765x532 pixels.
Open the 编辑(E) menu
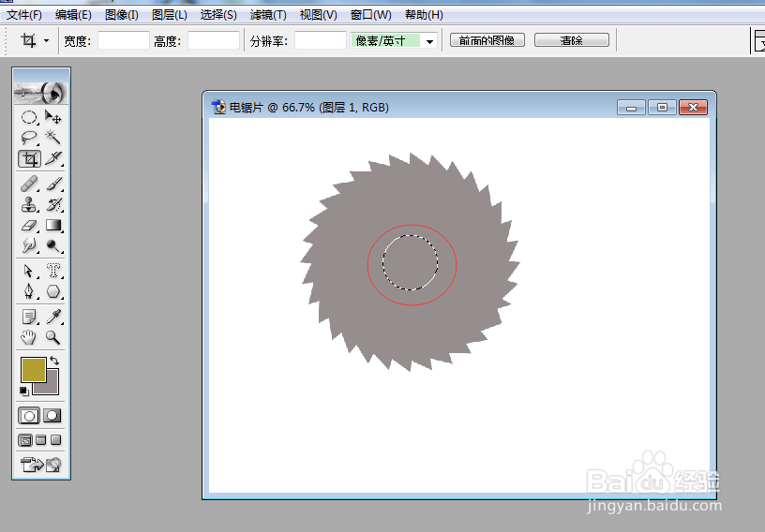[73, 15]
